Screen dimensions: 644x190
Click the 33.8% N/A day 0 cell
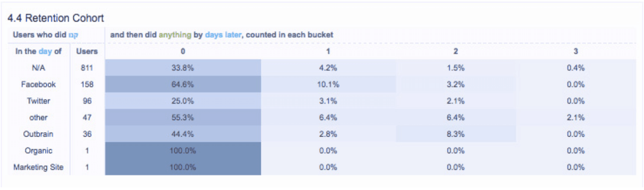[183, 68]
